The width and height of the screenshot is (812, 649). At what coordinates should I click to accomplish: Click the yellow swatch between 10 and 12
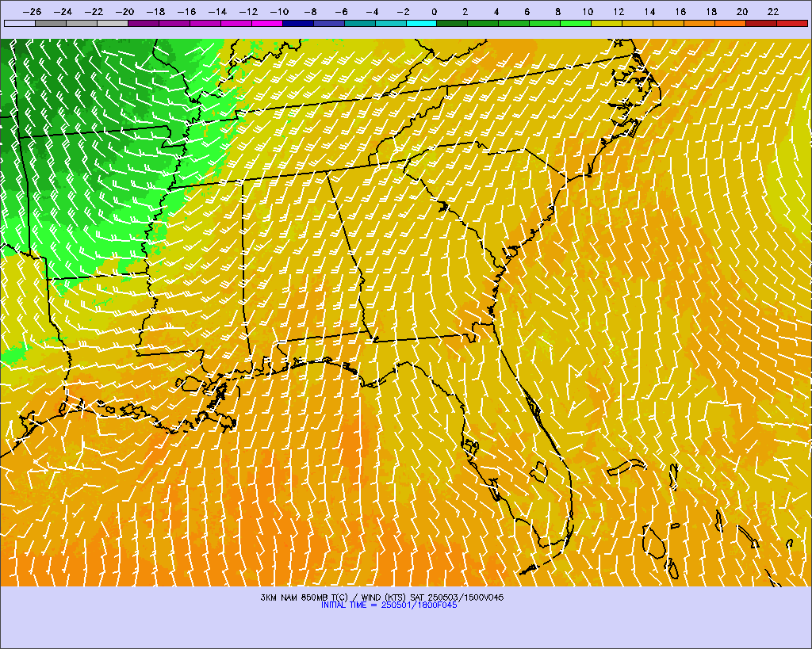coord(607,23)
